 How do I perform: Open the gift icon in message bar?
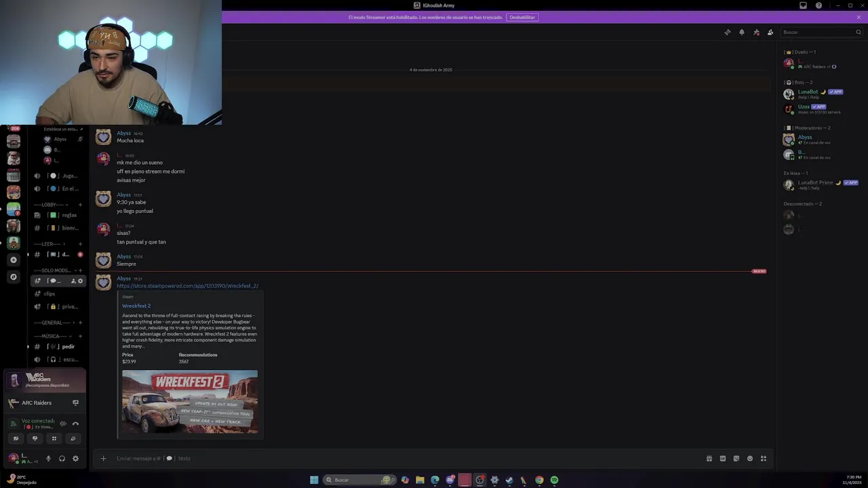tap(709, 458)
